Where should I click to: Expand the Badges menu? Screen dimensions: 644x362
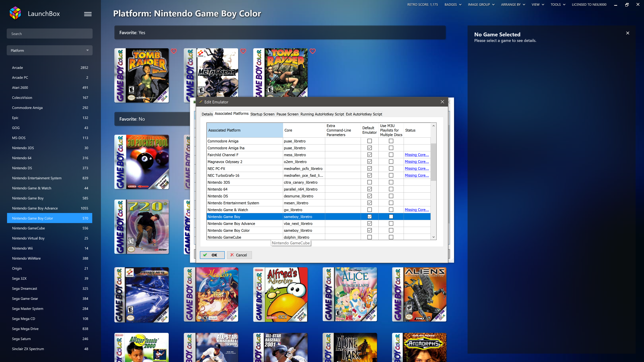(453, 5)
